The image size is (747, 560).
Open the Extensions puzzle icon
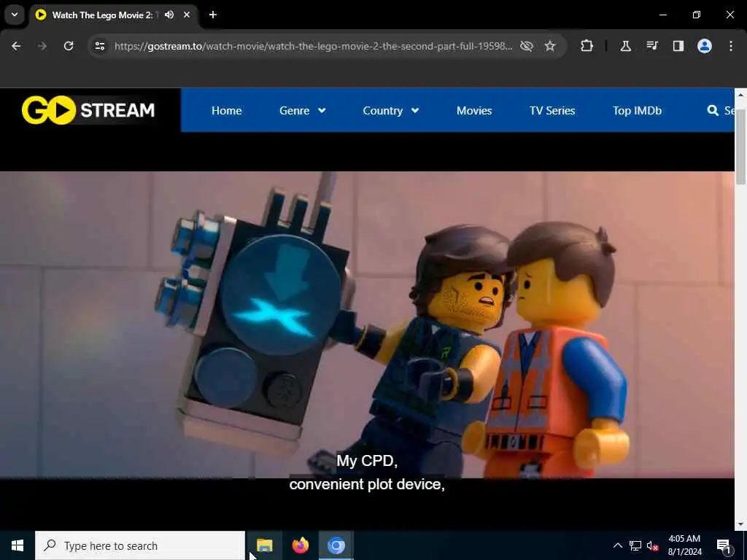[x=587, y=46]
